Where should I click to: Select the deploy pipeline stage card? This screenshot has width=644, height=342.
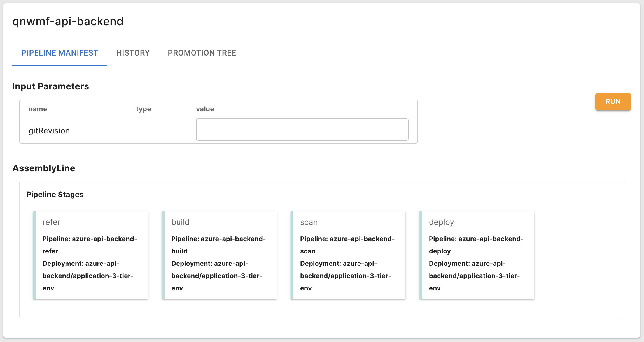click(477, 255)
